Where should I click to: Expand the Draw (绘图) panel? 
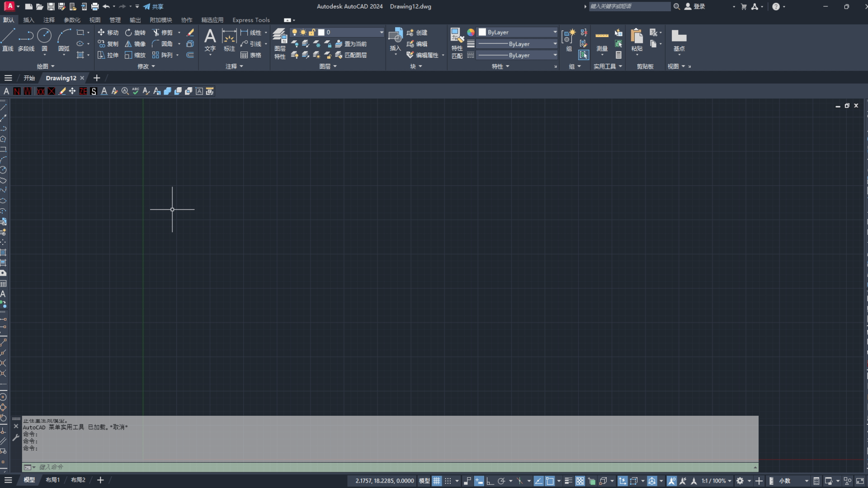pos(46,66)
